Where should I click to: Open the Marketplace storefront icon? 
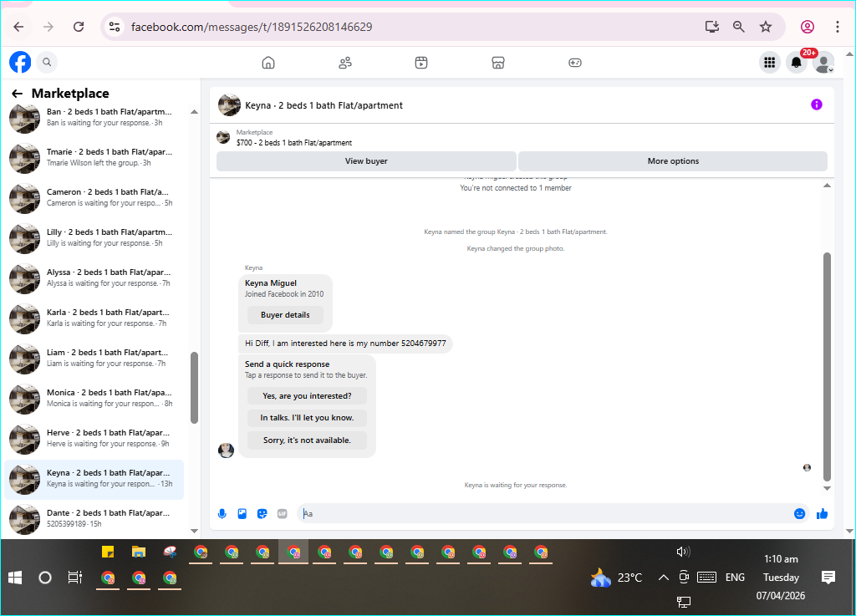[498, 63]
